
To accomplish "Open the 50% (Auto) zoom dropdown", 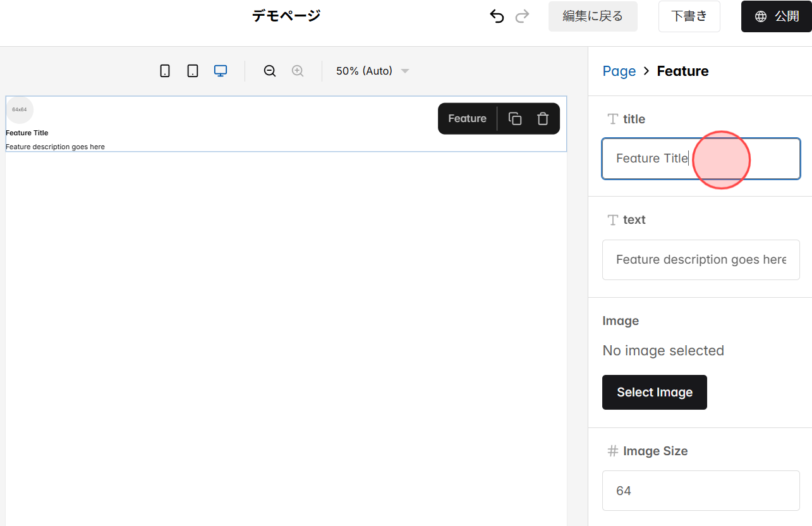I will tap(372, 71).
